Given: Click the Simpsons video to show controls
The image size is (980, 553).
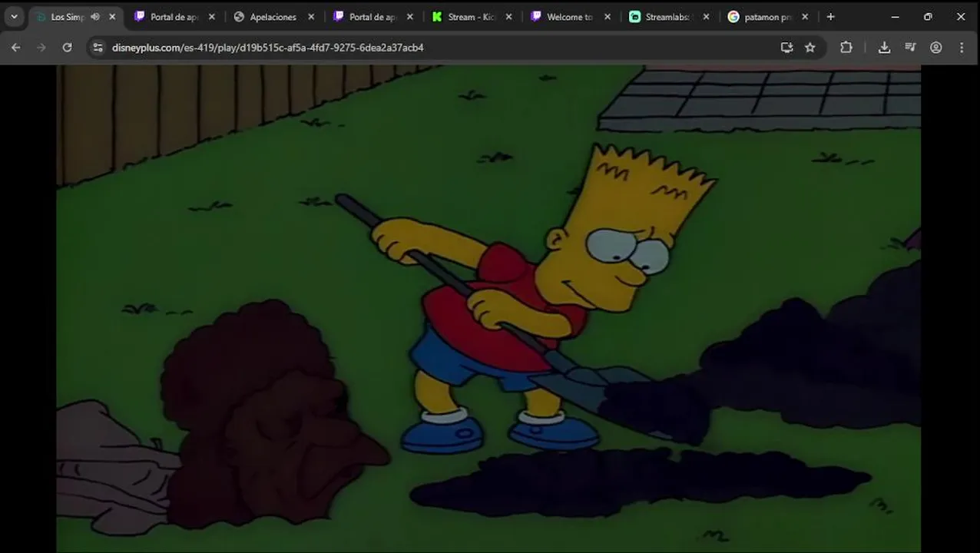Looking at the screenshot, I should 488,308.
